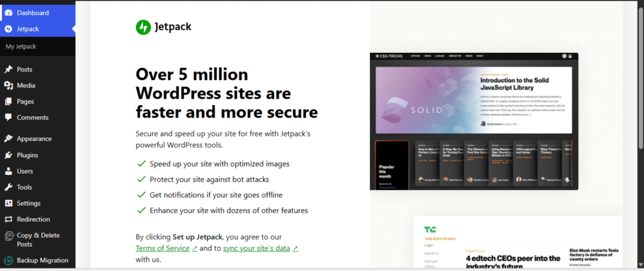This screenshot has height=271, width=644.
Task: Click the Posts pushpin icon
Action: [8, 69]
